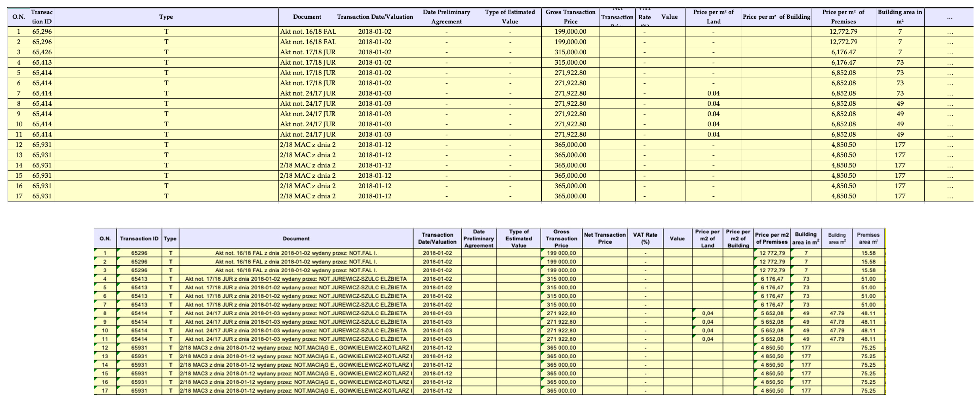Screen dimensions: 980x403
Task: Select document 'Akt not. 17/18 JUR' in lower row 4
Action: click(x=296, y=279)
